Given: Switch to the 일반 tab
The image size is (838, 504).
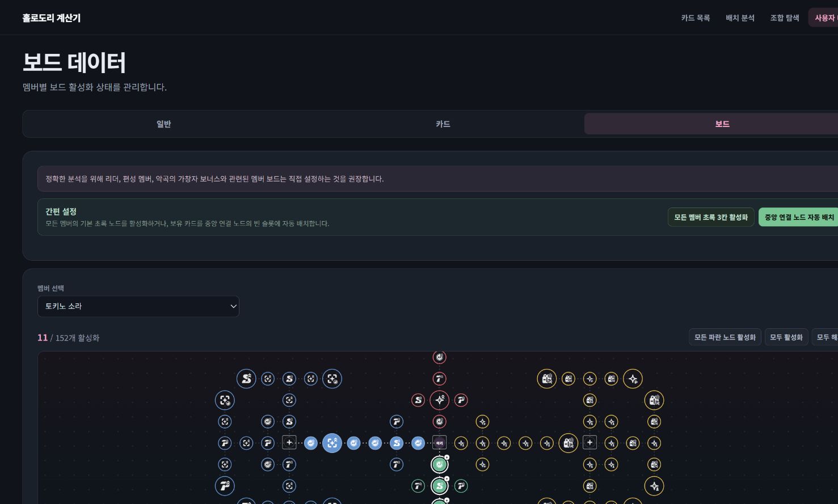Looking at the screenshot, I should click(164, 124).
